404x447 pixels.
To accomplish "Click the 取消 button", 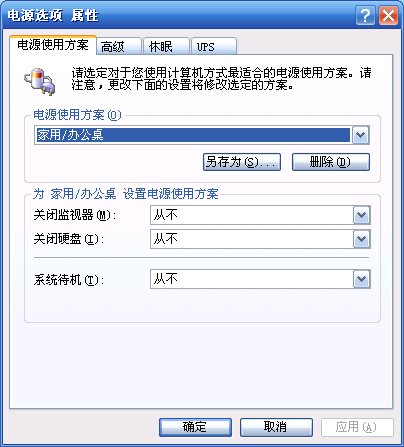I will [x=276, y=427].
